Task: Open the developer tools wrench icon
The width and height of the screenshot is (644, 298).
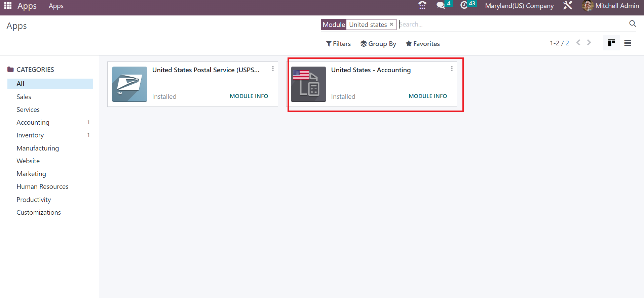Action: coord(568,5)
